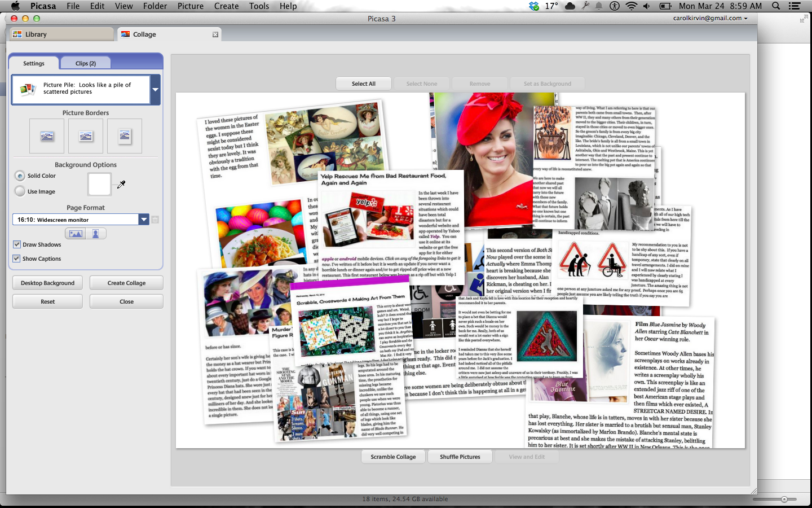The height and width of the screenshot is (508, 812).
Task: Click the trash icon beside Page Format
Action: [155, 220]
